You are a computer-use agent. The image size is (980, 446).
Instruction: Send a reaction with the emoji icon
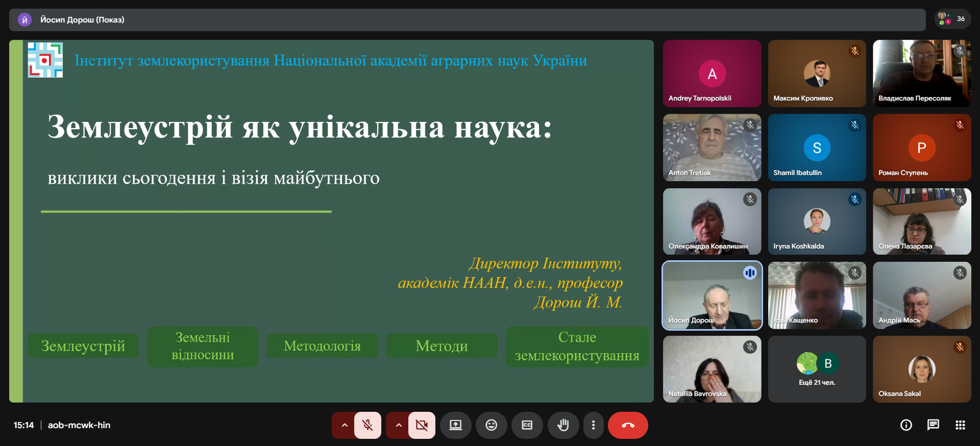point(491,425)
